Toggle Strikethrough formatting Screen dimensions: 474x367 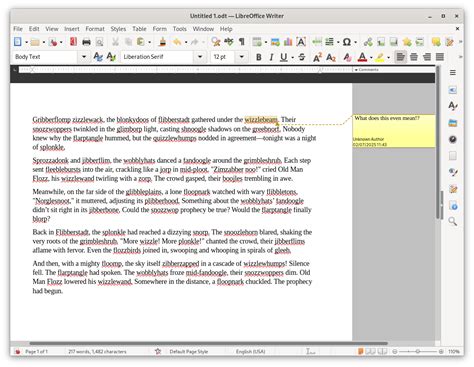302,57
